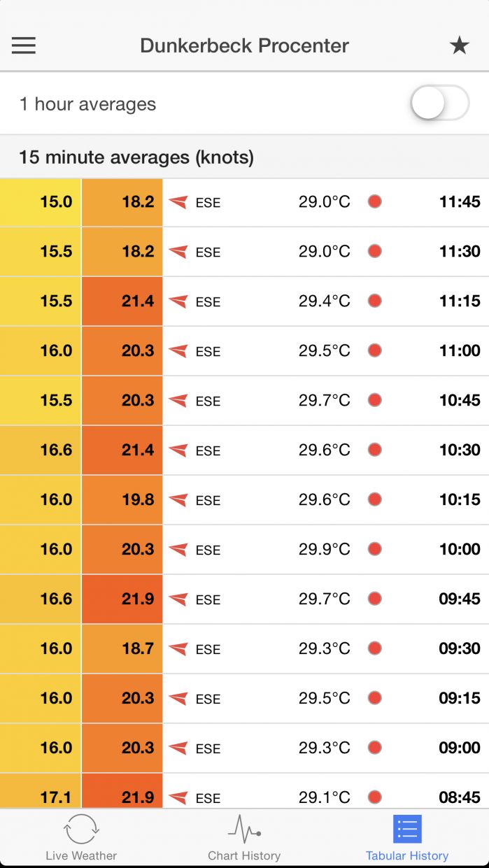Select the 10:00 time row entry
The height and width of the screenshot is (868, 489).
point(460,550)
